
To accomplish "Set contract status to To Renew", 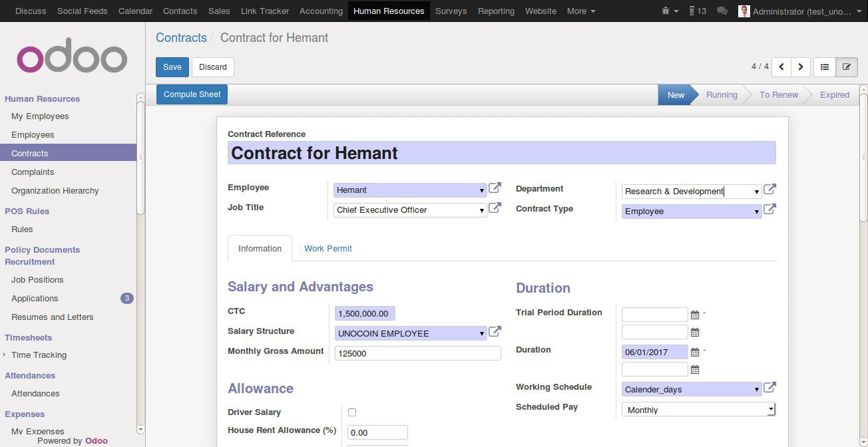I will pos(779,94).
